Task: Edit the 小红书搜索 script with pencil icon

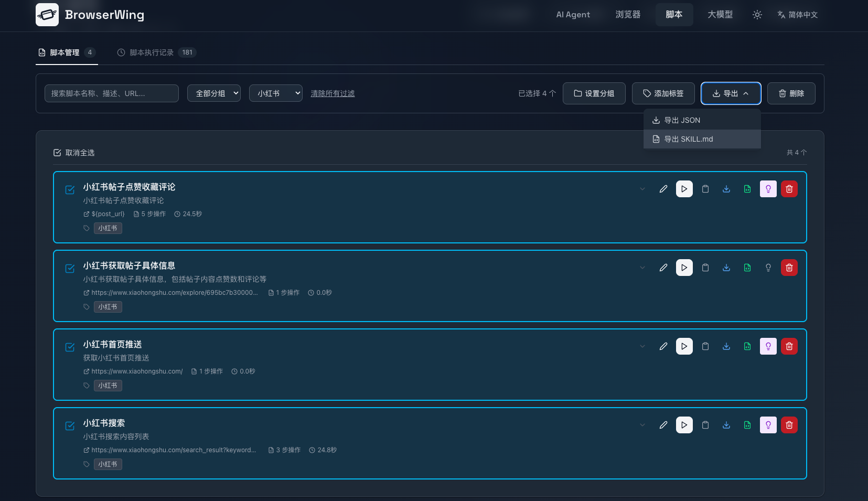Action: click(x=662, y=424)
